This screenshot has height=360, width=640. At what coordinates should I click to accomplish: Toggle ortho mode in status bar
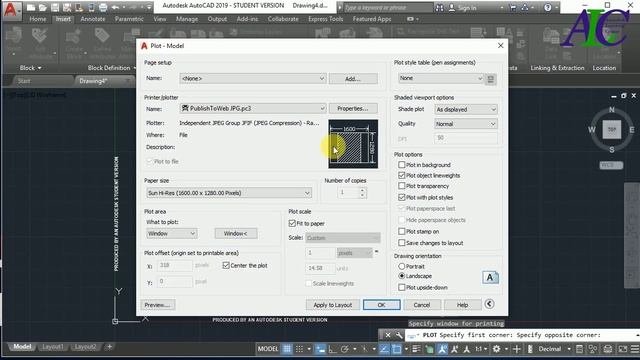[333, 349]
